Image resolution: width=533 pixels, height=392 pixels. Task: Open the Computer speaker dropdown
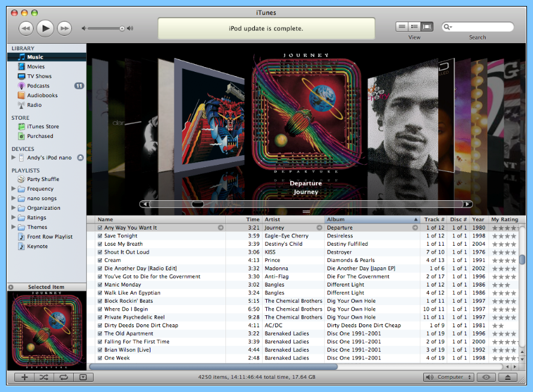click(448, 377)
